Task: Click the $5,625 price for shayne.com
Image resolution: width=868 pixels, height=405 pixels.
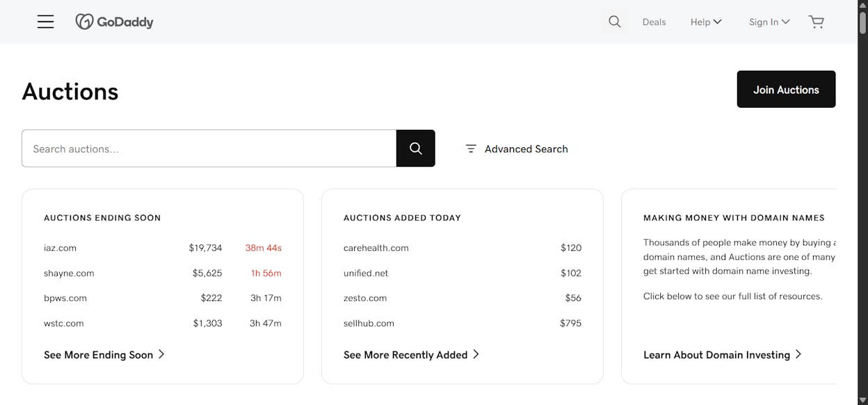Action: [207, 273]
